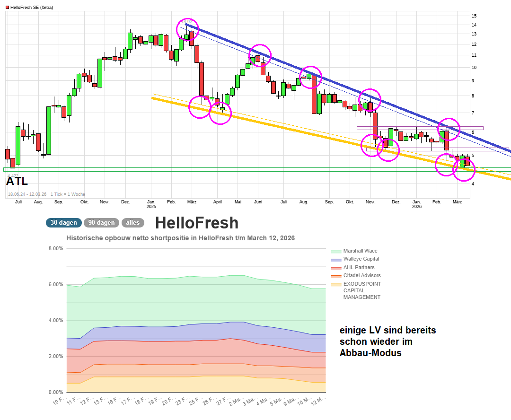The width and height of the screenshot is (511, 420).
Task: Select the 30 dagen tab
Action: coord(63,223)
